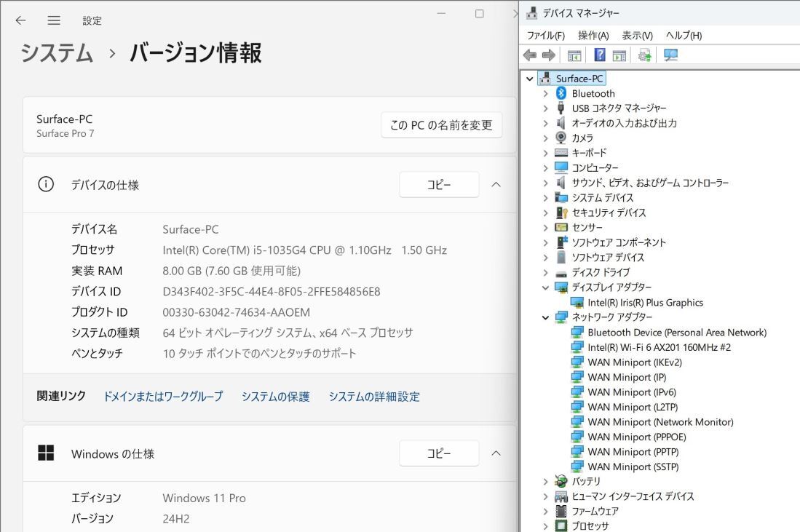Copy device specifications with コピー button
Image resolution: width=800 pixels, height=532 pixels.
pyautogui.click(x=439, y=185)
